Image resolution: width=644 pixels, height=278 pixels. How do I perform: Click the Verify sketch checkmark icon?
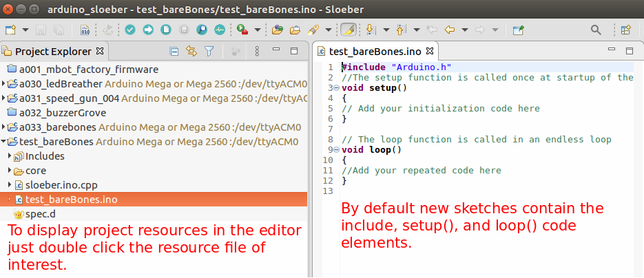coord(130,30)
